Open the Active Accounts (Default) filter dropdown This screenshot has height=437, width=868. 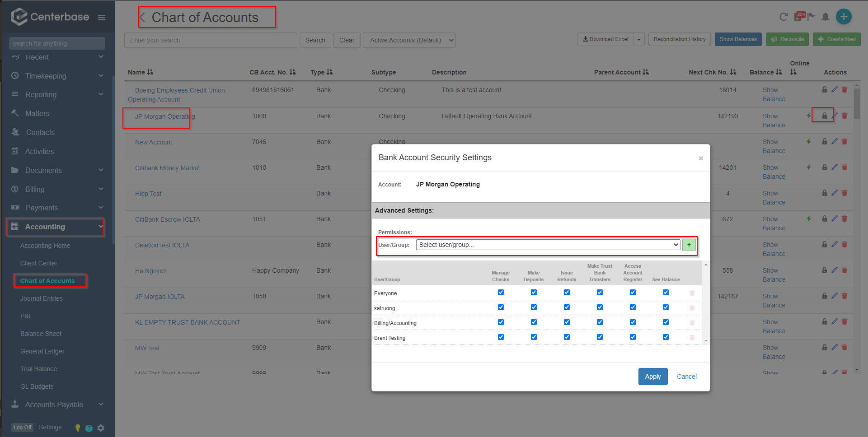point(409,40)
